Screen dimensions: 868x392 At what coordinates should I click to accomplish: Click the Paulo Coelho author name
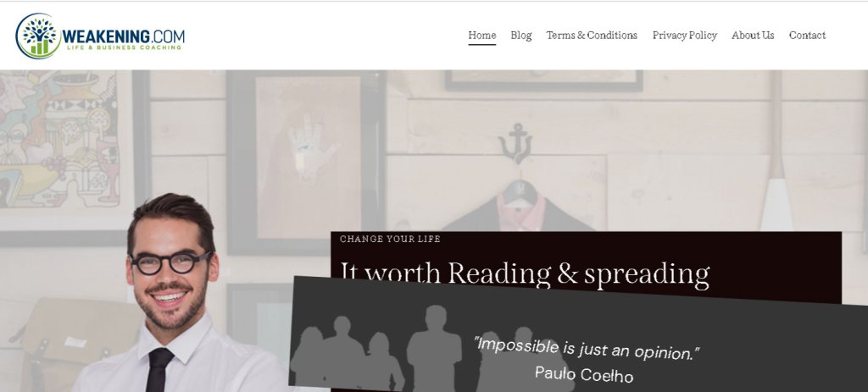[x=584, y=374]
